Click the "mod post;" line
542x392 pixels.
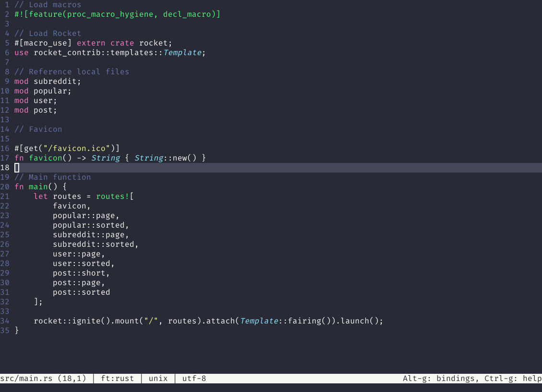point(35,110)
